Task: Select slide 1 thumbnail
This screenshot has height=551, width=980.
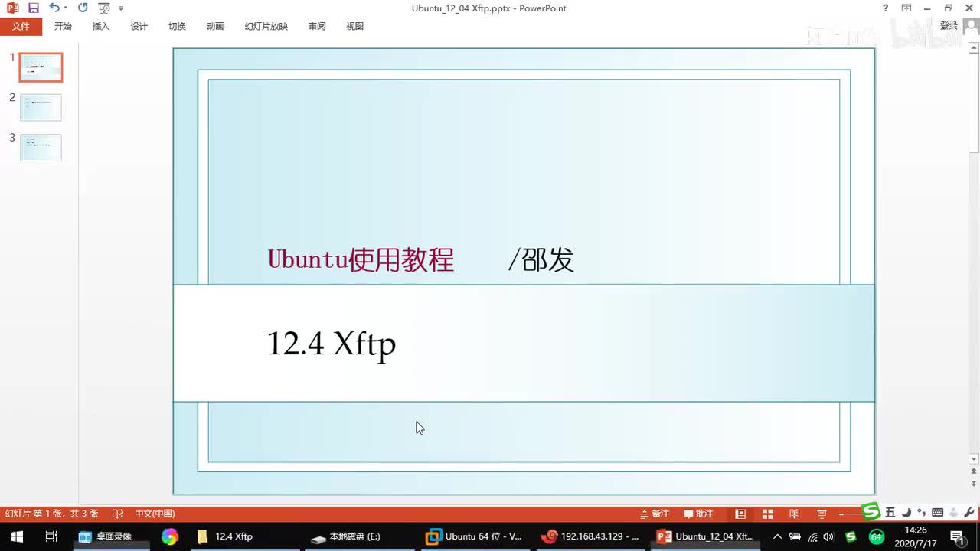Action: click(41, 67)
